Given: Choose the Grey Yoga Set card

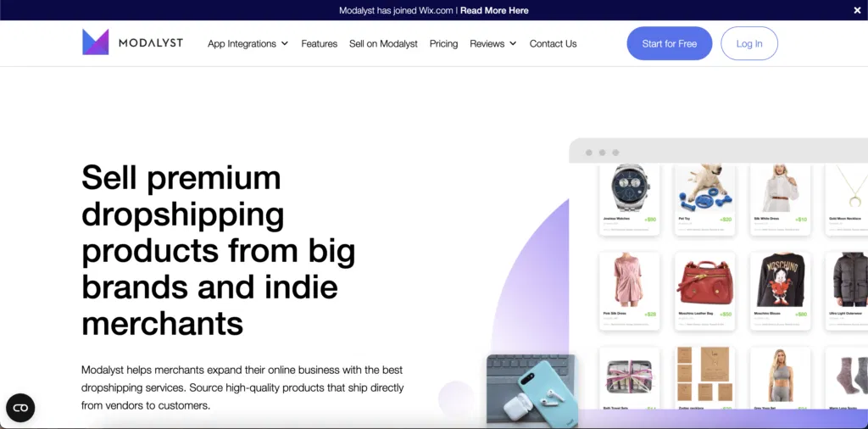Looking at the screenshot, I should click(x=780, y=379).
